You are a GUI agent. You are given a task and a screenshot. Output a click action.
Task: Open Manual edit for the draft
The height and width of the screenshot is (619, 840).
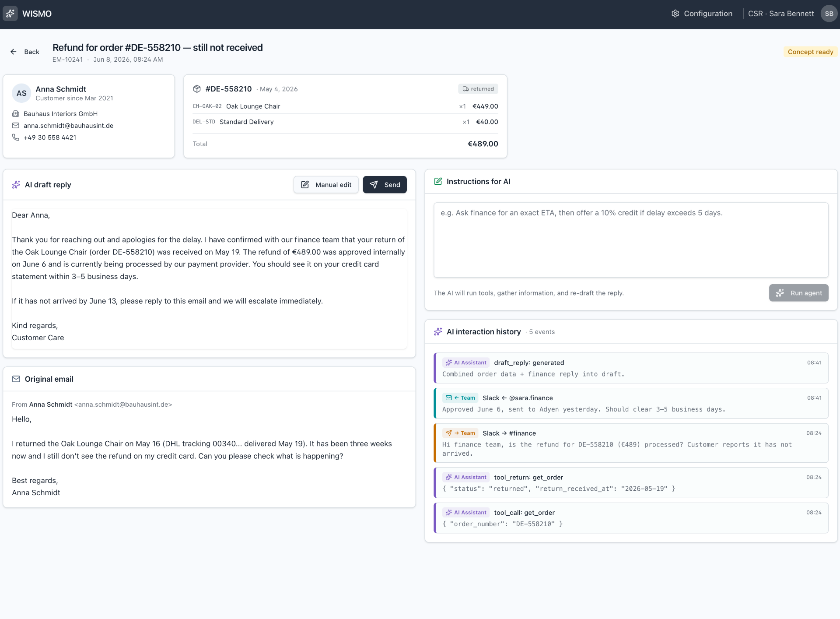tap(326, 185)
